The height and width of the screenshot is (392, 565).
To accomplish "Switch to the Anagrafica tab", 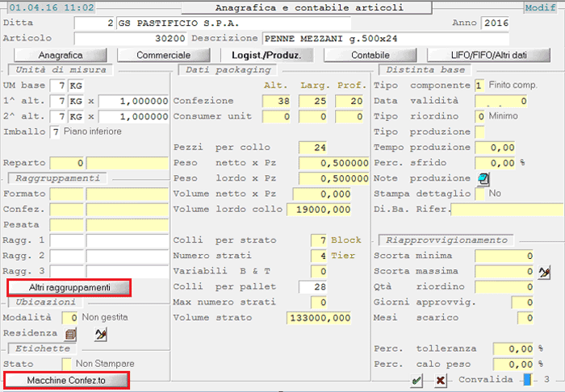I will click(x=61, y=55).
